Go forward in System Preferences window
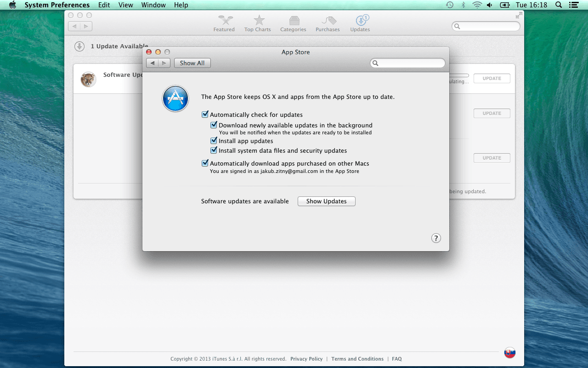The height and width of the screenshot is (368, 588). pyautogui.click(x=164, y=63)
